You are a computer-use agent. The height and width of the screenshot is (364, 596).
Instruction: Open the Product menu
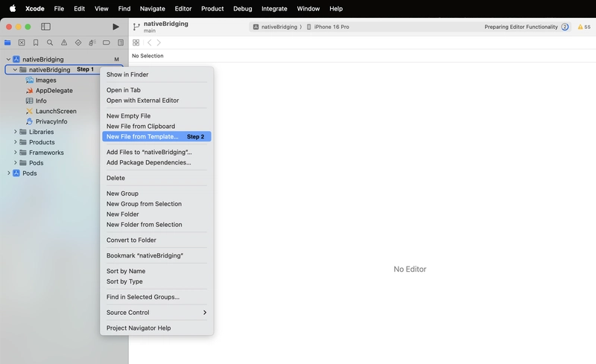[x=212, y=8]
